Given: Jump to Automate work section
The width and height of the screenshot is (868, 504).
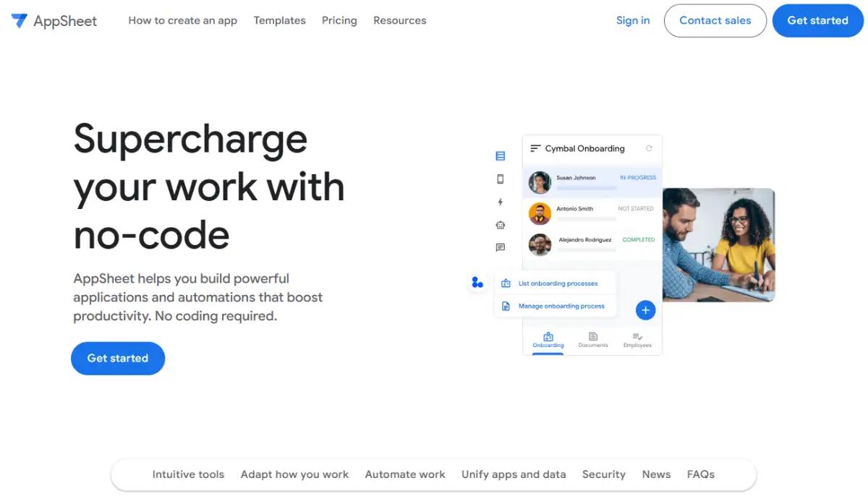Looking at the screenshot, I should (405, 474).
